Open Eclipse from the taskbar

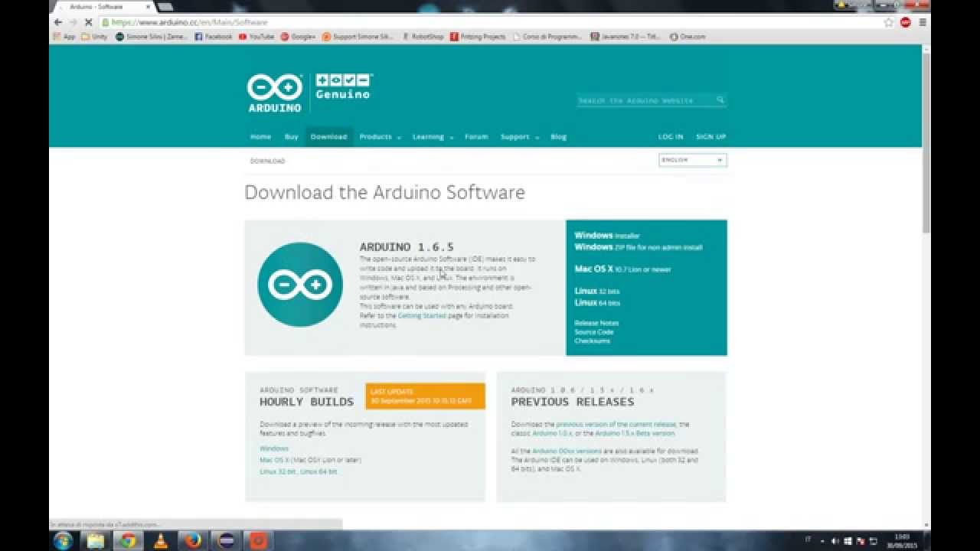tap(226, 540)
